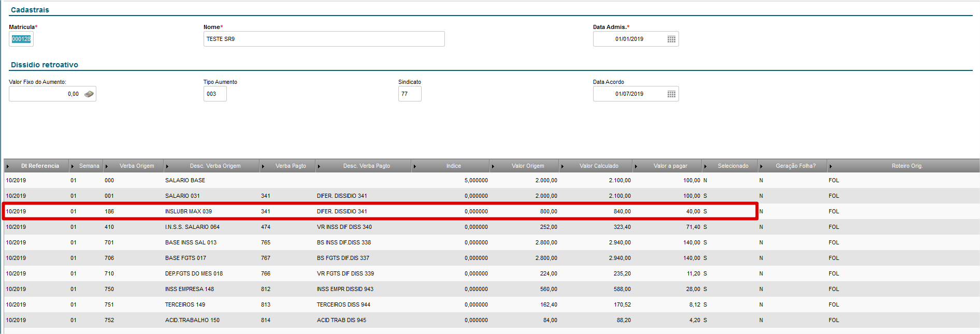Select the BASE INSS SAL 013 row
Image resolution: width=980 pixels, height=334 pixels.
[492, 242]
